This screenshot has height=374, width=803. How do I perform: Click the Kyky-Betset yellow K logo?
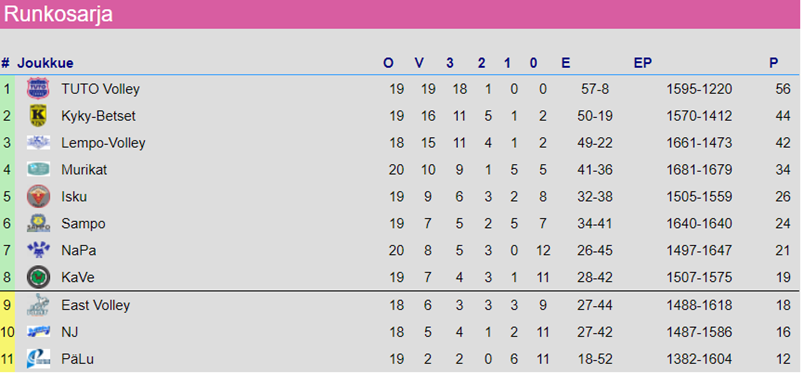(38, 116)
